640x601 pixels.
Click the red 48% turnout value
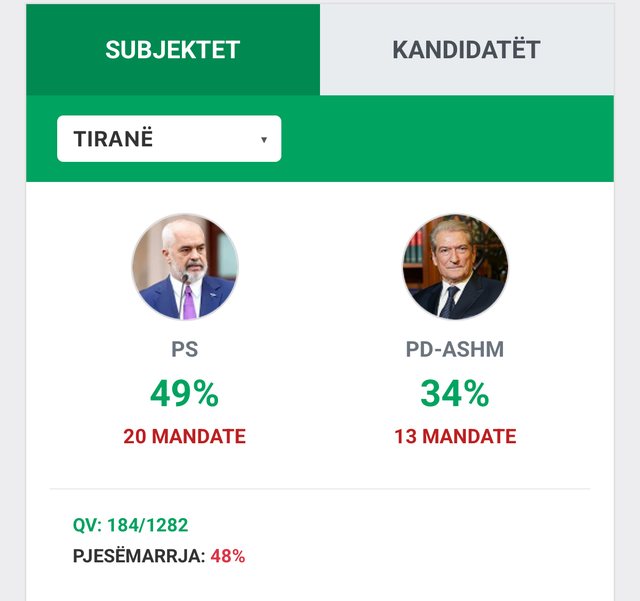coord(228,556)
